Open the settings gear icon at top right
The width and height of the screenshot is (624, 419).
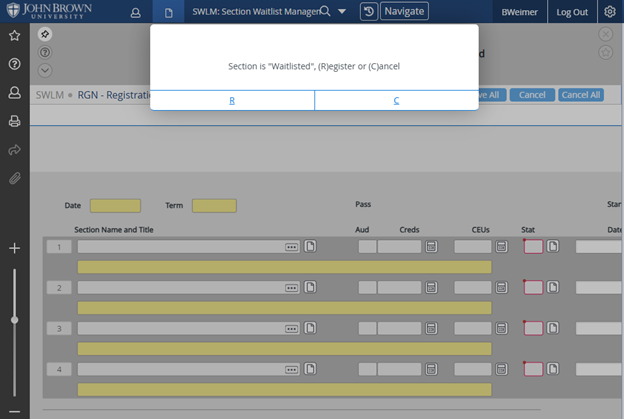pyautogui.click(x=610, y=12)
